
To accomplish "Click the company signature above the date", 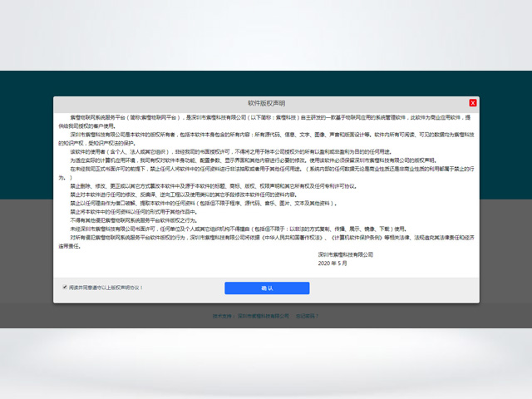I will tap(345, 254).
